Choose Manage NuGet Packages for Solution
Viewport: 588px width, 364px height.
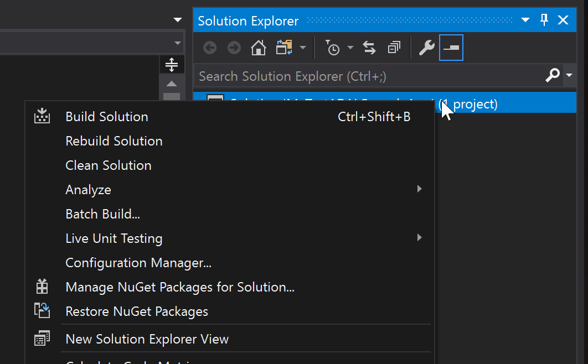tap(230, 287)
